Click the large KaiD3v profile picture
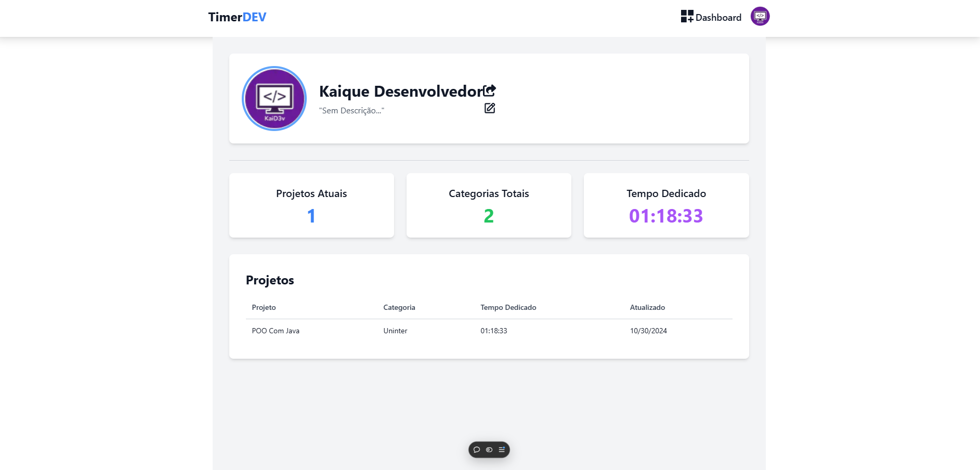Viewport: 980px width, 470px height. [274, 99]
